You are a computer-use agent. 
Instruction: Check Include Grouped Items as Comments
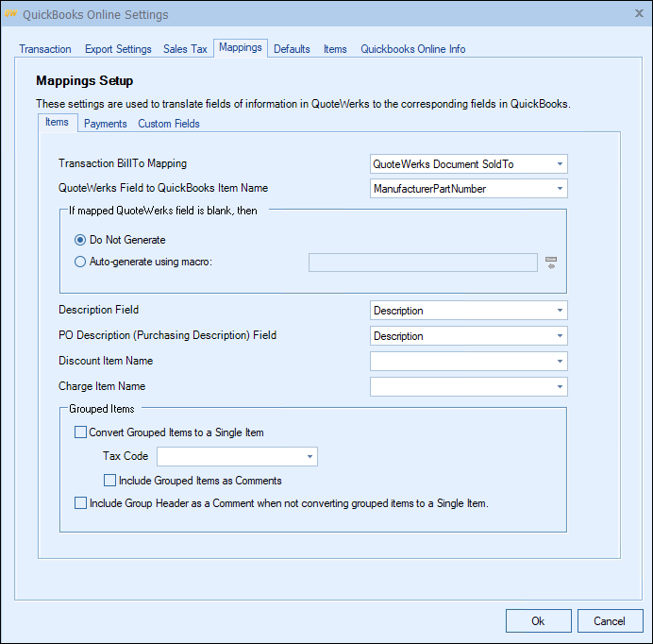point(110,481)
